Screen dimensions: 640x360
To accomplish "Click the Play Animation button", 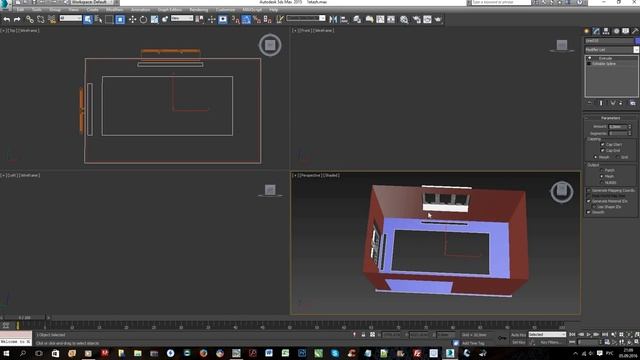I will 589,334.
